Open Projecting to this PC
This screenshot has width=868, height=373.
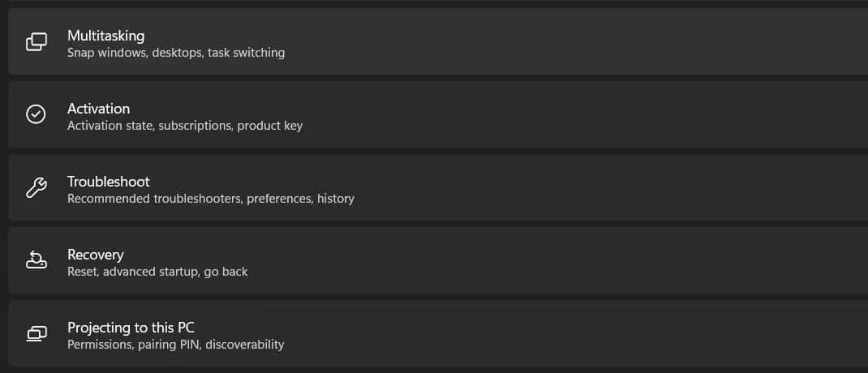click(x=438, y=333)
